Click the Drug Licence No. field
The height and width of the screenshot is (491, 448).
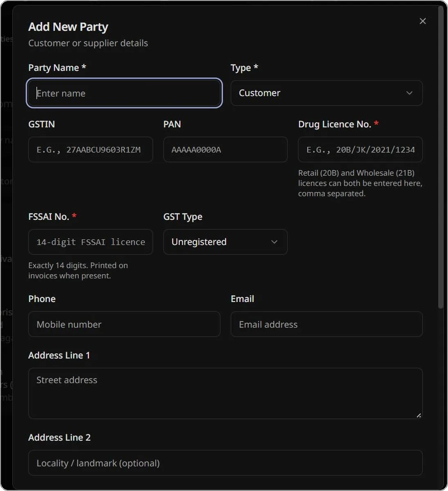coord(360,150)
